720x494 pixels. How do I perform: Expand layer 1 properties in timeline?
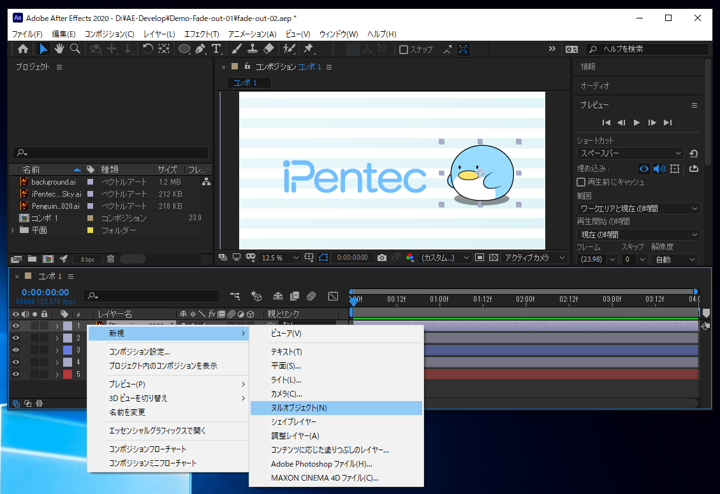point(57,326)
